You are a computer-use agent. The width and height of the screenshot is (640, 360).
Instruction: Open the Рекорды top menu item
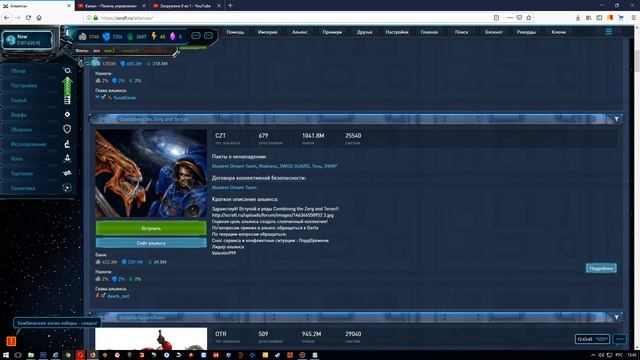coord(526,32)
